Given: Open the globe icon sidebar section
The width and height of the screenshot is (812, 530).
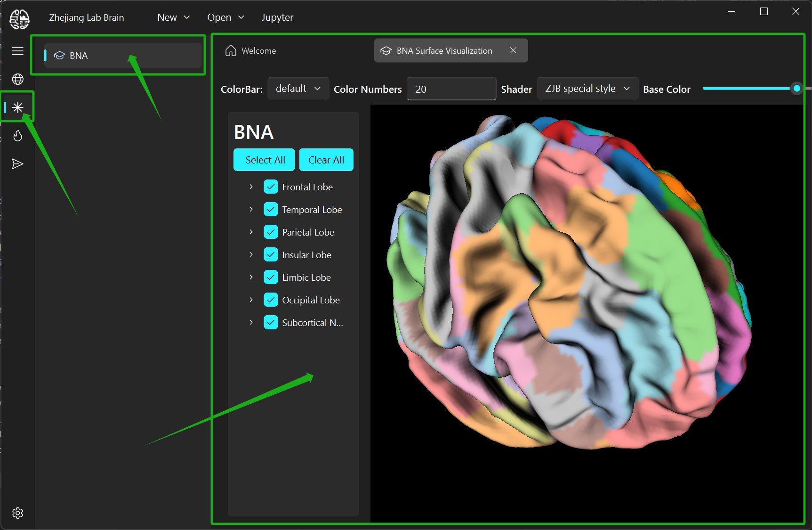Looking at the screenshot, I should [x=18, y=79].
